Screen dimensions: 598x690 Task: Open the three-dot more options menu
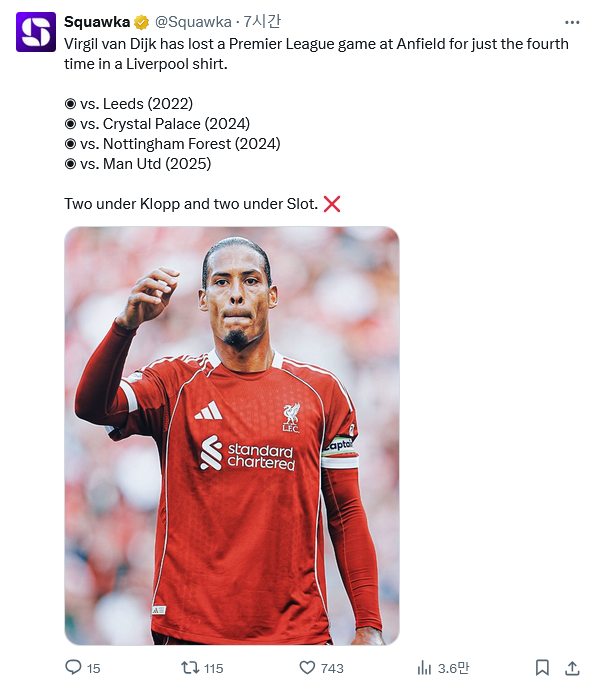pyautogui.click(x=572, y=22)
